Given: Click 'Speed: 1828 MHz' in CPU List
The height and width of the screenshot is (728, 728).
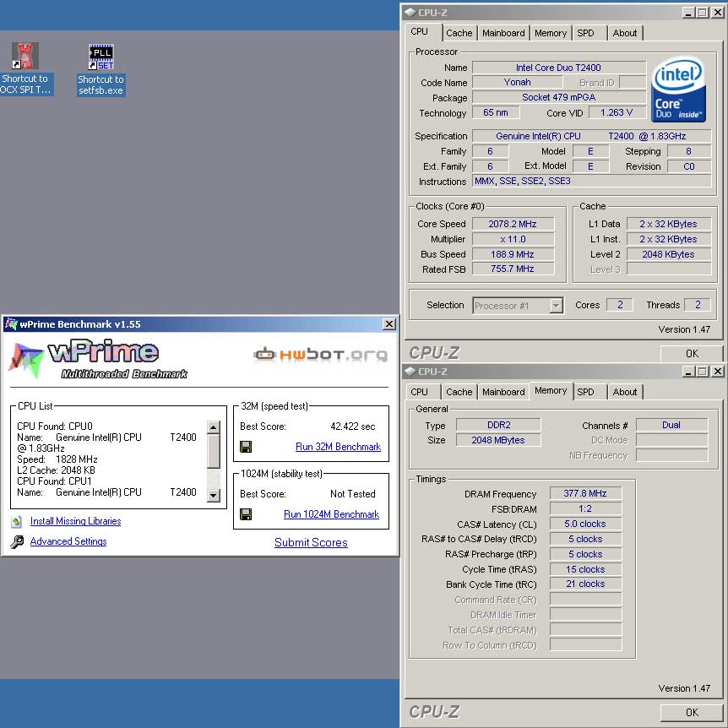Looking at the screenshot, I should click(x=57, y=459).
